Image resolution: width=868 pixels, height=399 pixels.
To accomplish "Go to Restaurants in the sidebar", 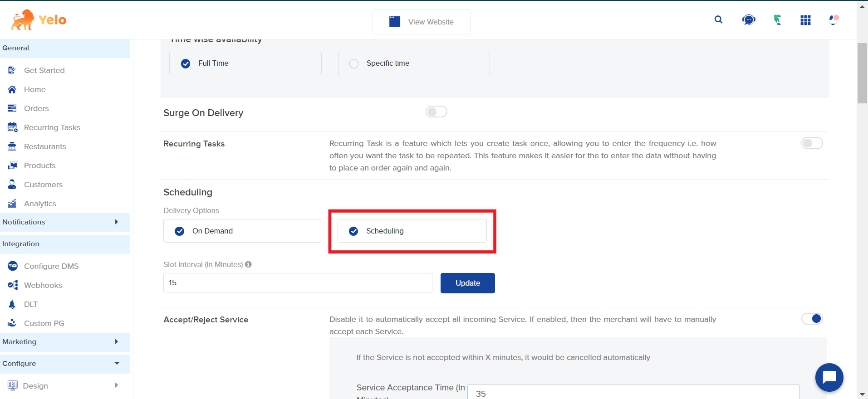I will point(45,146).
